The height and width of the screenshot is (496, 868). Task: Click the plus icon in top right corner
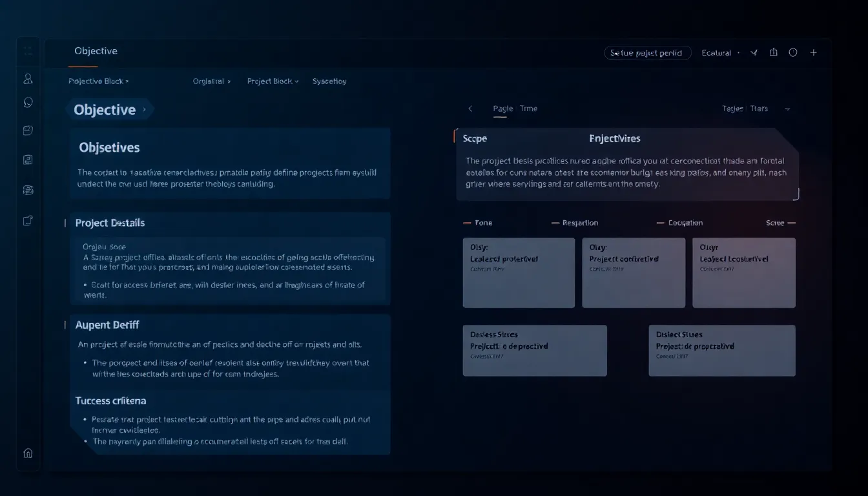(813, 52)
